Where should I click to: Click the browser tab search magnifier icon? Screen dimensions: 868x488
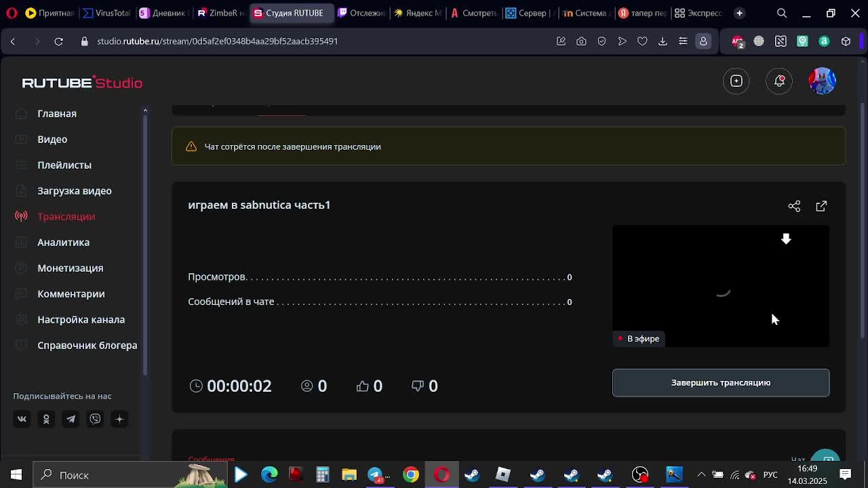coord(782,13)
